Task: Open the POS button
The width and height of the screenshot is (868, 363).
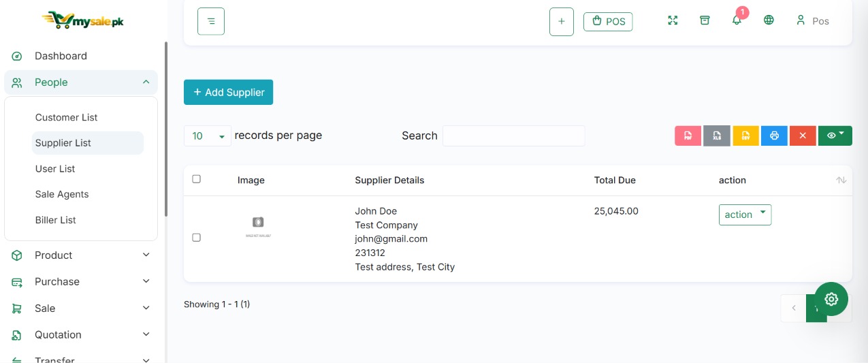Action: (608, 22)
